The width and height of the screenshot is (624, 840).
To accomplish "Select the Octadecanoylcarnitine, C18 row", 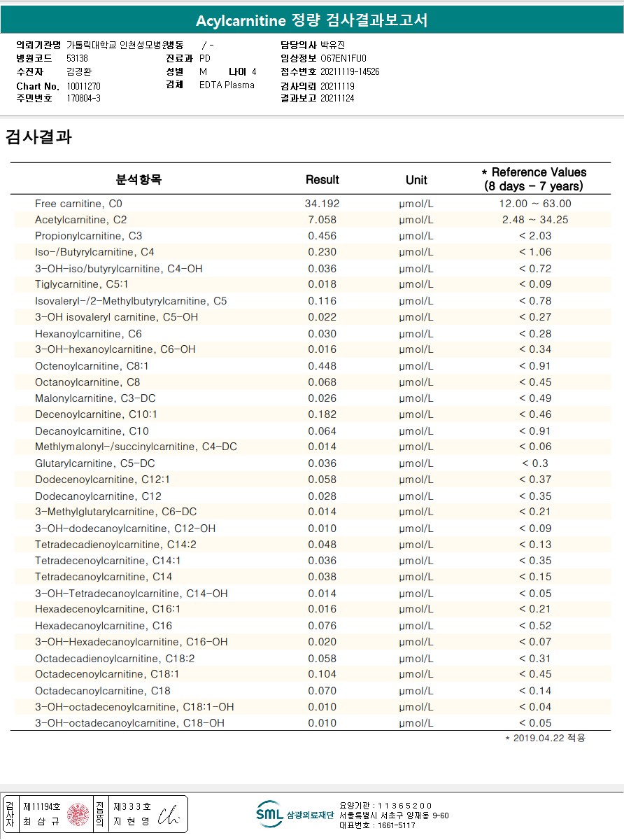I will coord(312,691).
